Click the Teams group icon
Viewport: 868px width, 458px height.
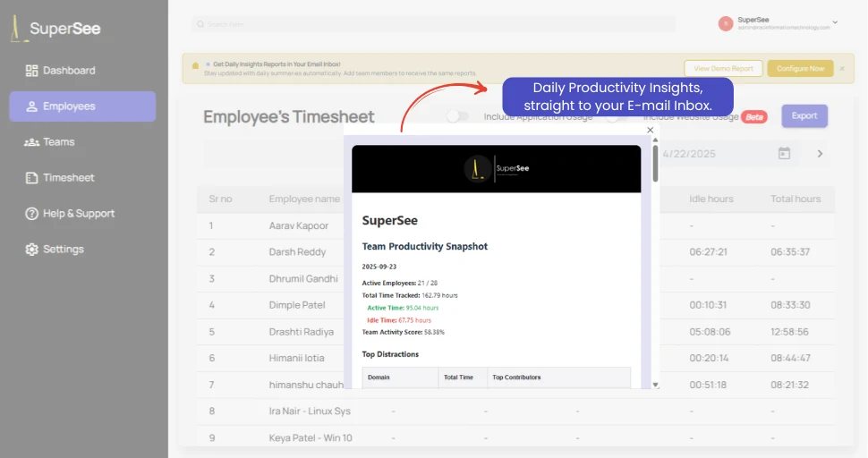[x=31, y=142]
